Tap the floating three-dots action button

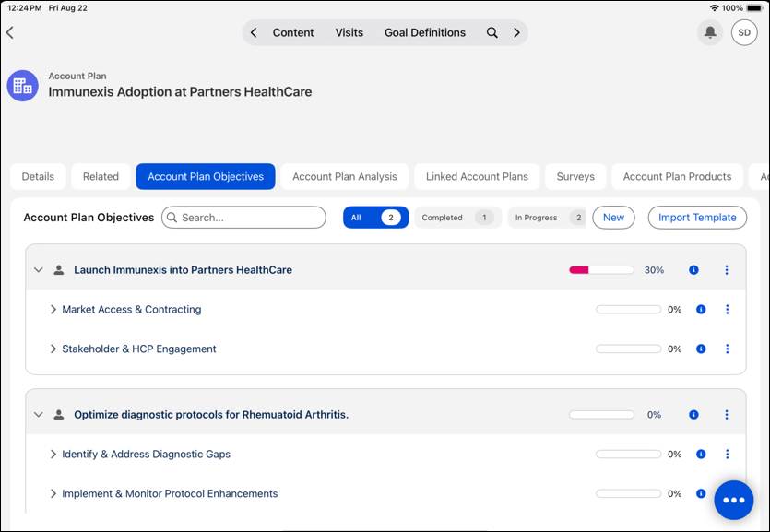click(x=734, y=500)
